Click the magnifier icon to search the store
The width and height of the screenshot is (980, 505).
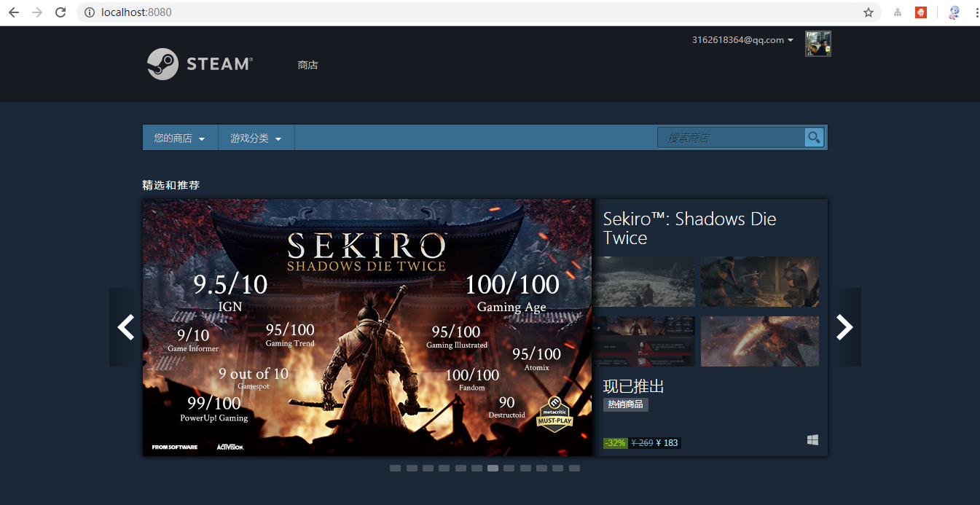pyautogui.click(x=814, y=137)
